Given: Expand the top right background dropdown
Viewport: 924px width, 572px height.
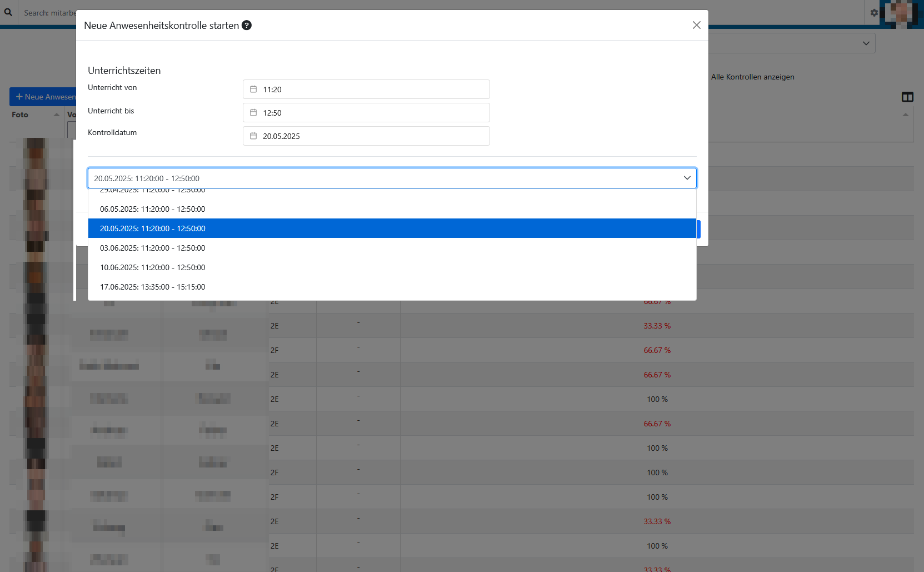Looking at the screenshot, I should 865,43.
